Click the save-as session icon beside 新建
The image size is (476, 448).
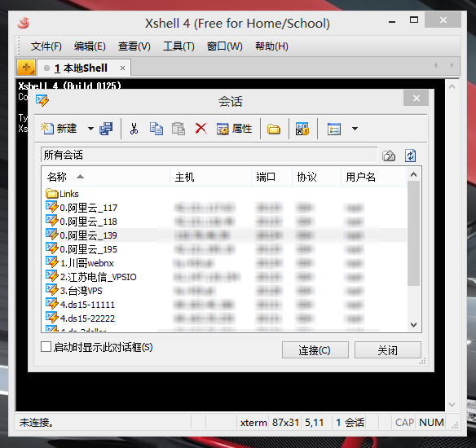[106, 129]
